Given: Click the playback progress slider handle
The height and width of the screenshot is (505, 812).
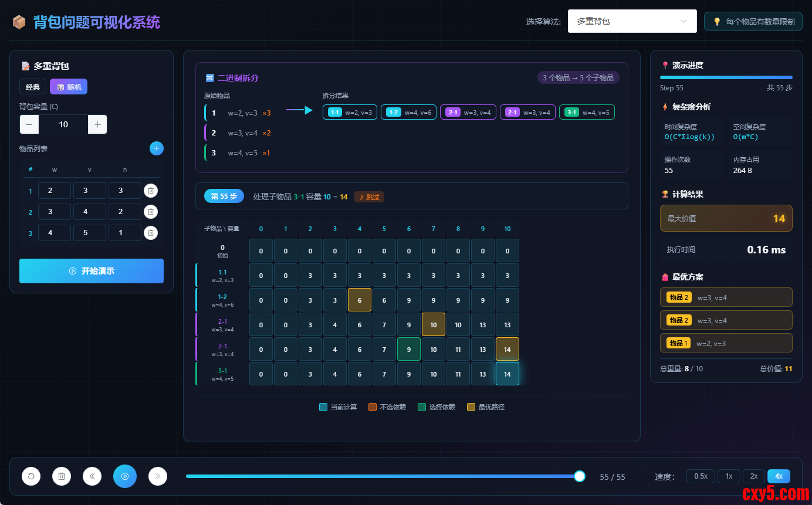Looking at the screenshot, I should (579, 476).
